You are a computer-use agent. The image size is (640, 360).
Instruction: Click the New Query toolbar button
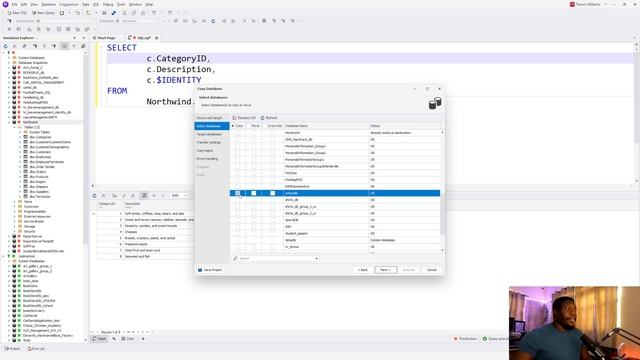43,13
